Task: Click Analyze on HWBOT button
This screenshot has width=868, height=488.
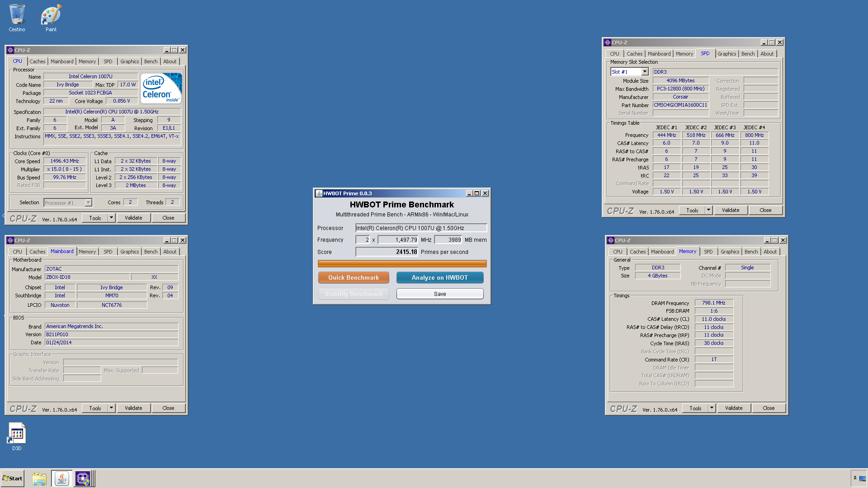Action: [440, 277]
